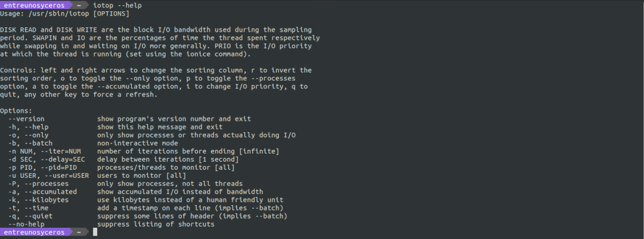Click the '-h, --help' option text
This screenshot has width=644, height=239.
pos(28,127)
